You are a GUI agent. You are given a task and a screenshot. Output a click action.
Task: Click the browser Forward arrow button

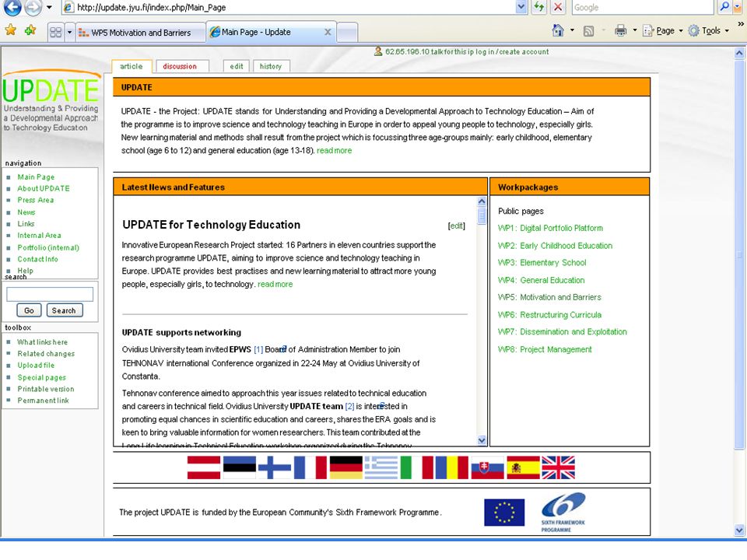(33, 7)
